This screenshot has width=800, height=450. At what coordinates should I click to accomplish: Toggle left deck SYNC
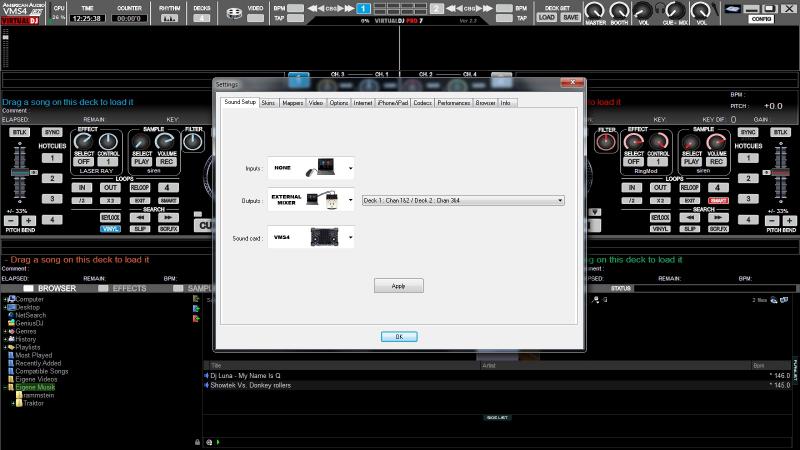point(52,132)
